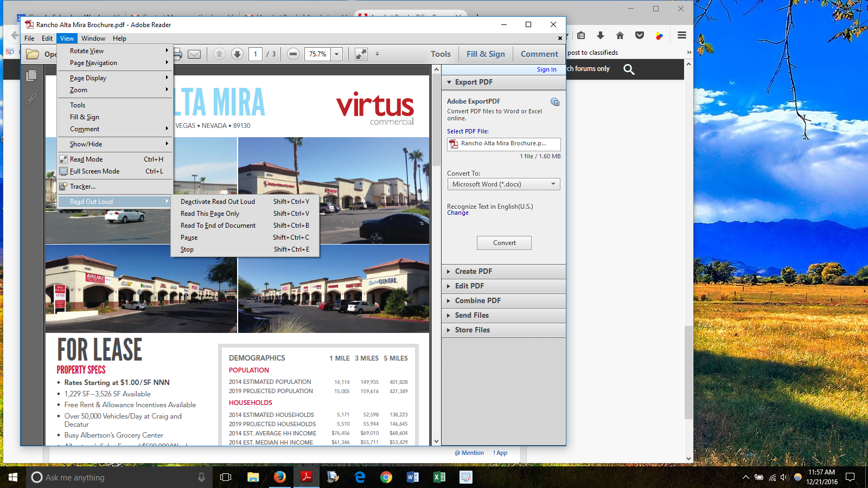Click the Print icon in Reader toolbar

(177, 54)
